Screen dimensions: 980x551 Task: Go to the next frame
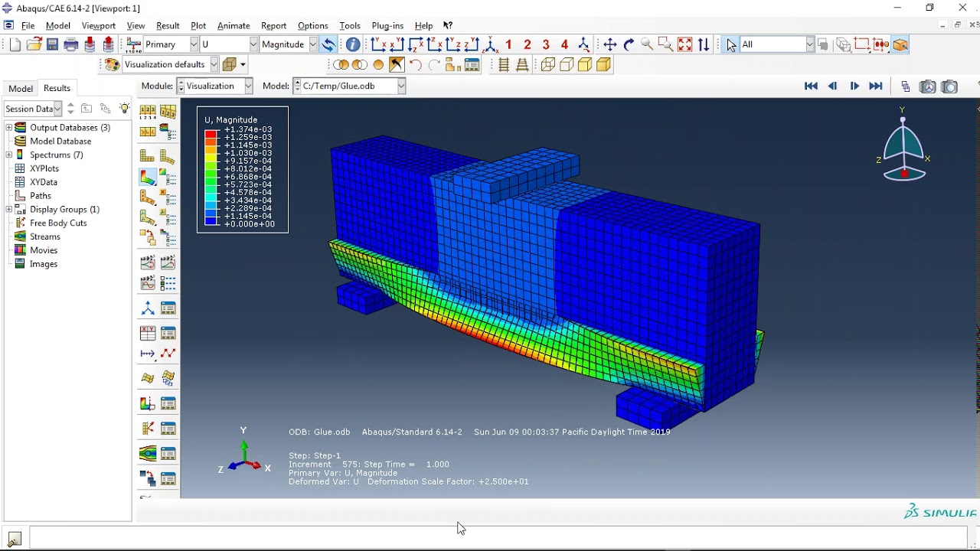pos(854,86)
